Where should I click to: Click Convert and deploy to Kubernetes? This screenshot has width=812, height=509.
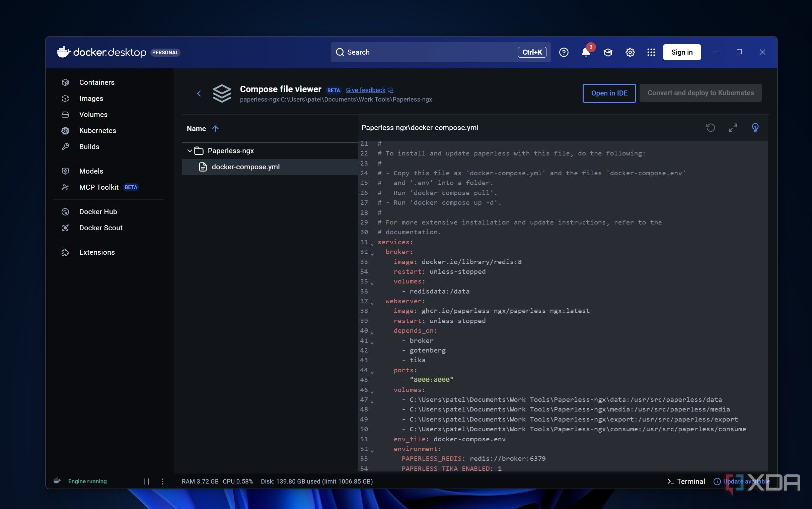(700, 92)
